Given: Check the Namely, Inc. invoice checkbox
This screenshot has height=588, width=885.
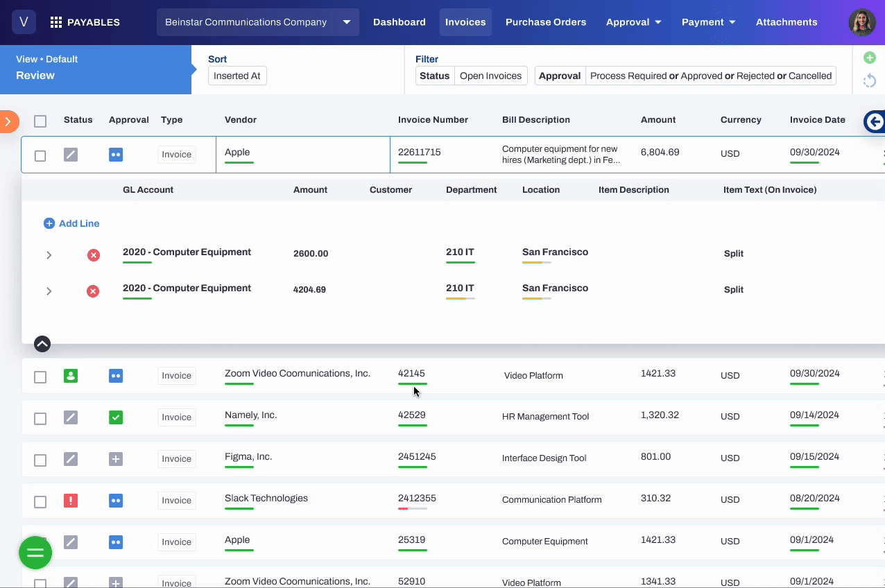Looking at the screenshot, I should pos(40,419).
